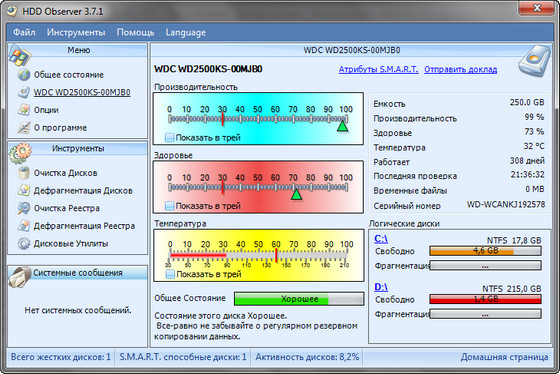Open the Атрибуты S.M.A.R.T. link

[379, 69]
